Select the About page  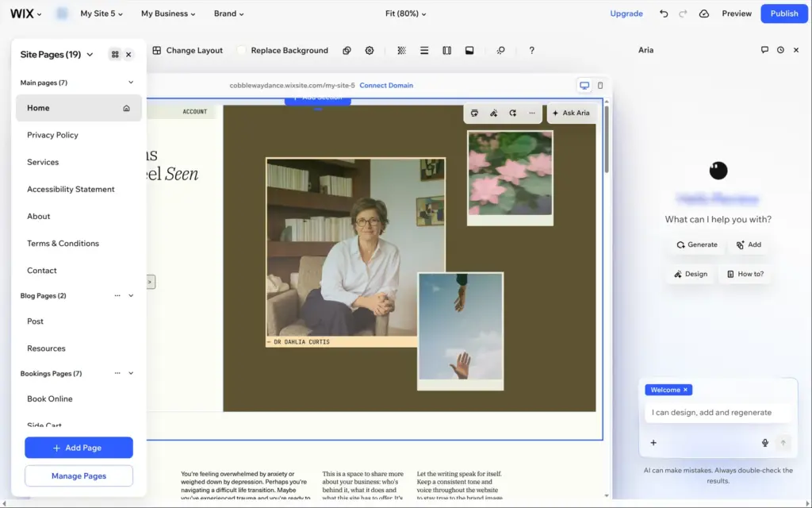[79, 216]
